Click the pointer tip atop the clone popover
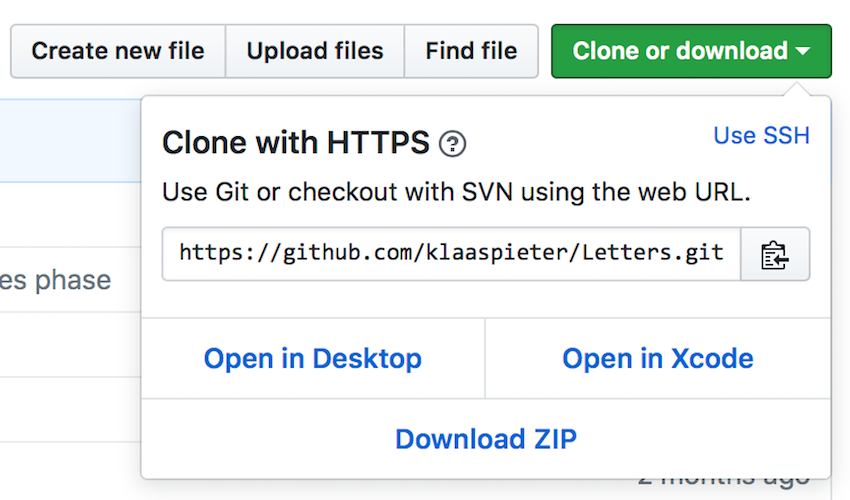 click(801, 89)
